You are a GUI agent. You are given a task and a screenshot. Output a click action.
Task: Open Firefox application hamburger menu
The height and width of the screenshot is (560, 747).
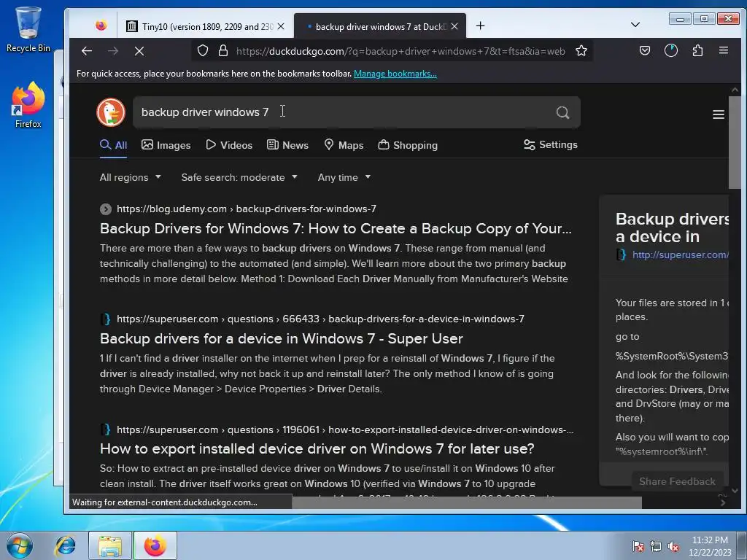tap(723, 50)
